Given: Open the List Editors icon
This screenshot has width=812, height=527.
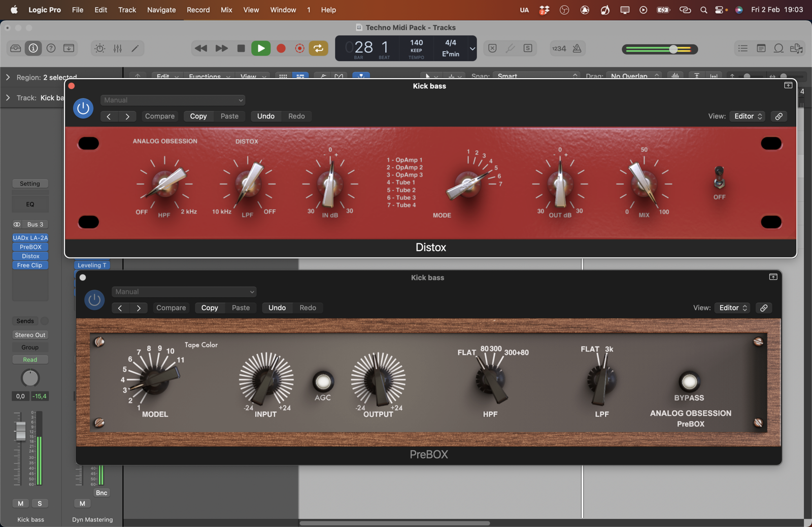Looking at the screenshot, I should click(742, 48).
